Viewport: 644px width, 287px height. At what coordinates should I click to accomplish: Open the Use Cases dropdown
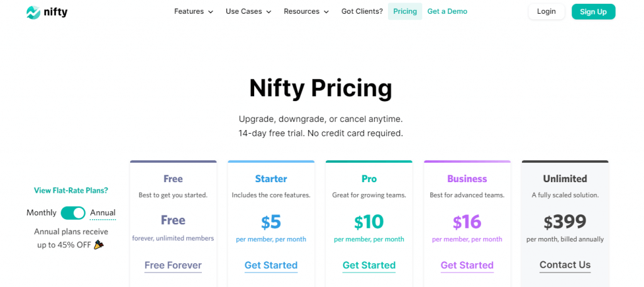pyautogui.click(x=248, y=11)
